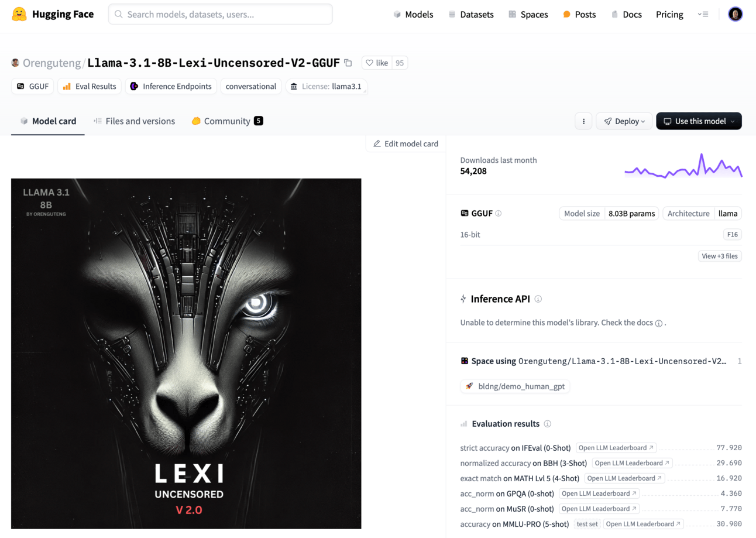Open Open LLM Leaderboard link for IFEval
756x538 pixels.
point(616,448)
